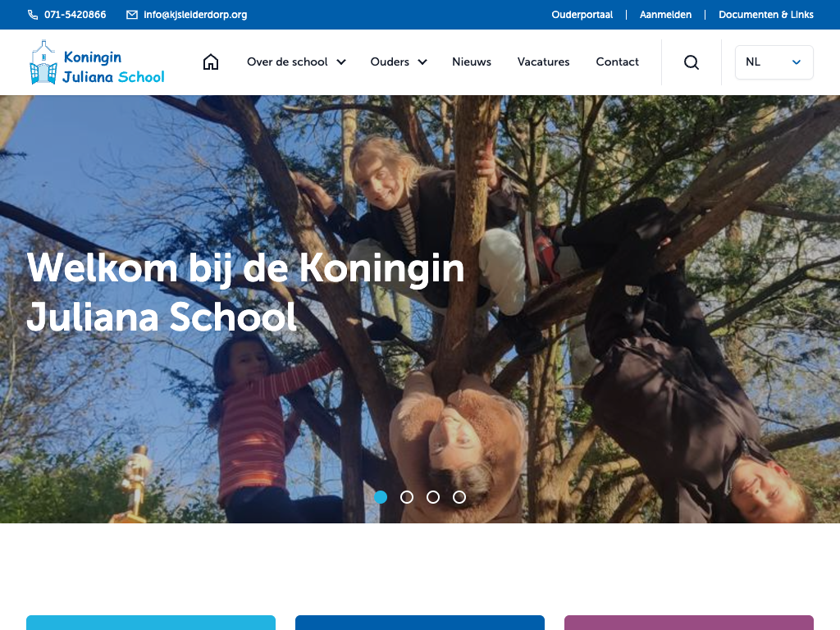Click the Koningin Juliana School logo

click(x=97, y=62)
